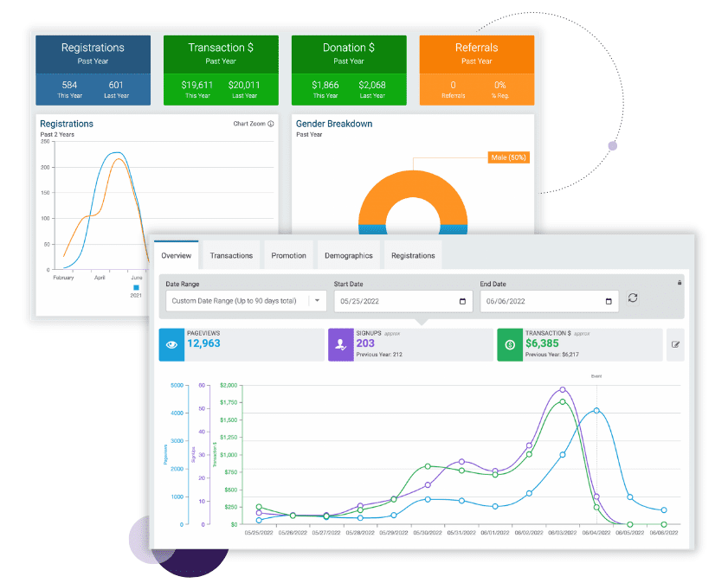Image resolution: width=728 pixels, height=583 pixels.
Task: Click the refresh date range icon
Action: pyautogui.click(x=633, y=298)
